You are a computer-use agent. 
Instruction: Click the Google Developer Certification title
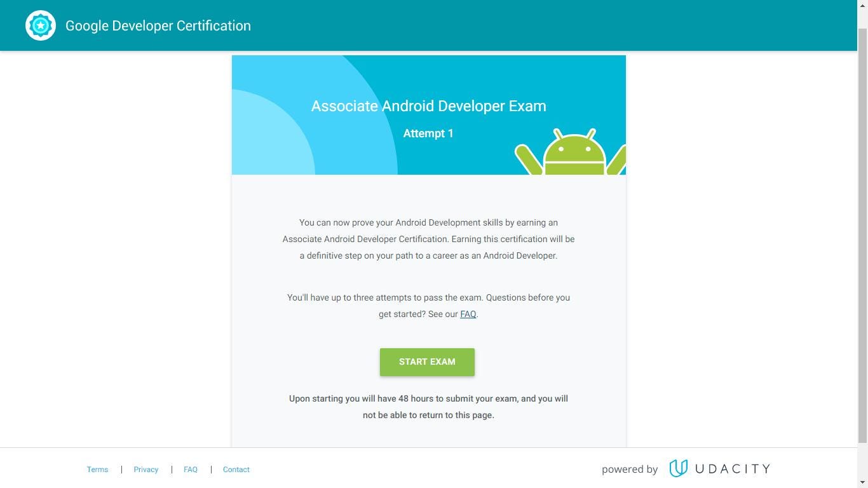(158, 26)
